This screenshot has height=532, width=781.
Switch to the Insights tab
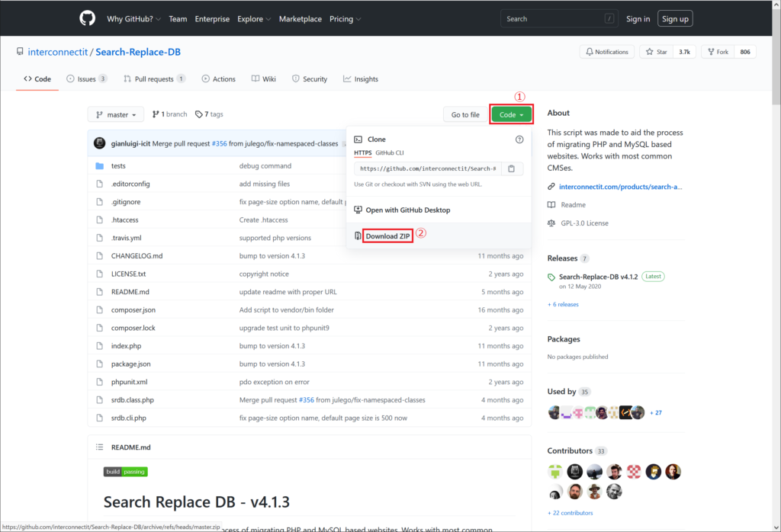point(361,79)
